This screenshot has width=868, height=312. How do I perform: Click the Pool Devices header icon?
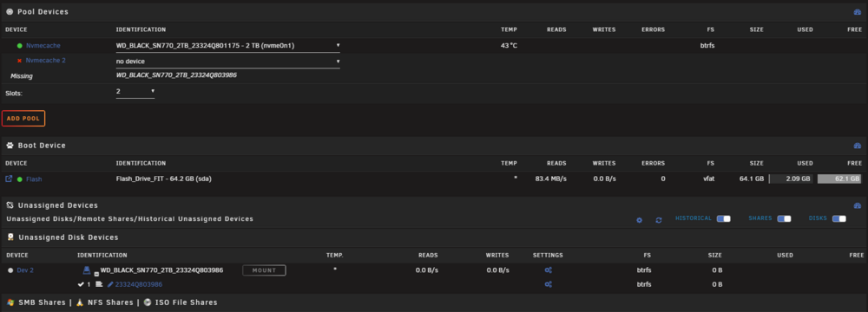10,11
